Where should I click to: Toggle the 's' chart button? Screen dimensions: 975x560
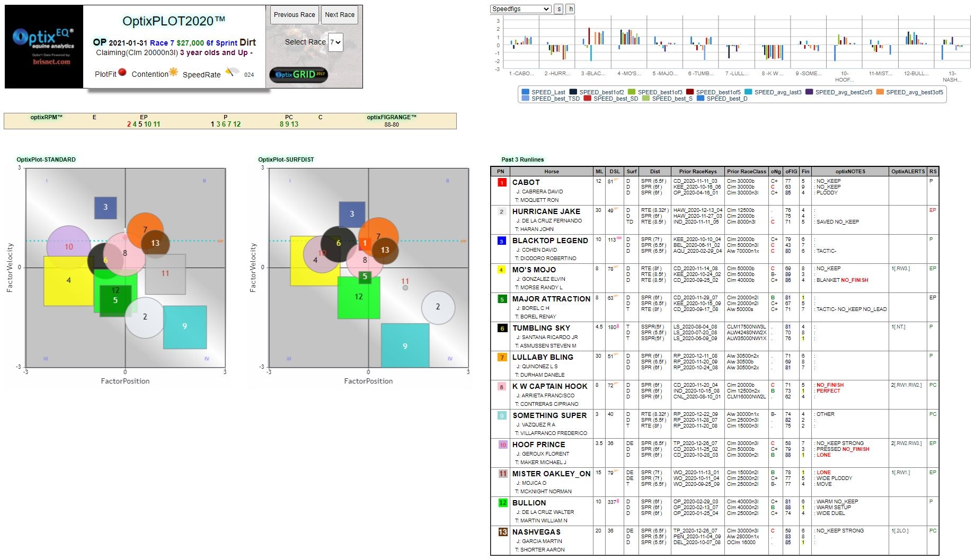click(x=559, y=9)
